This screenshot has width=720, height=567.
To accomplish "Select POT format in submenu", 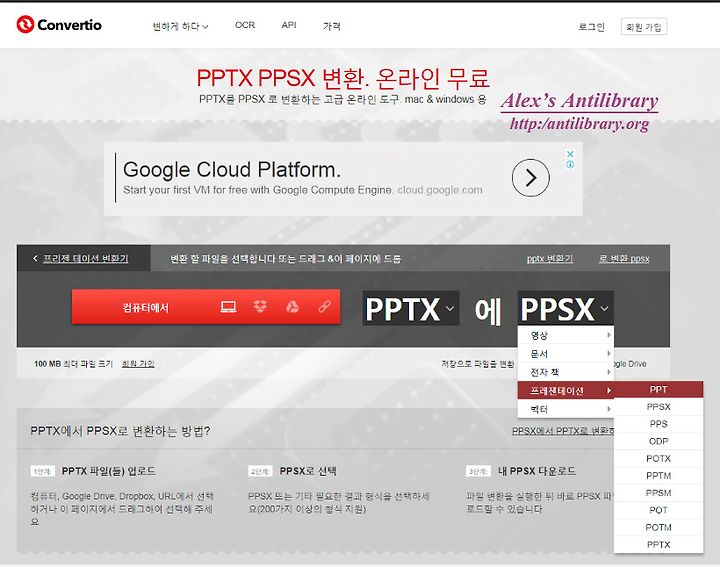I will tap(658, 510).
